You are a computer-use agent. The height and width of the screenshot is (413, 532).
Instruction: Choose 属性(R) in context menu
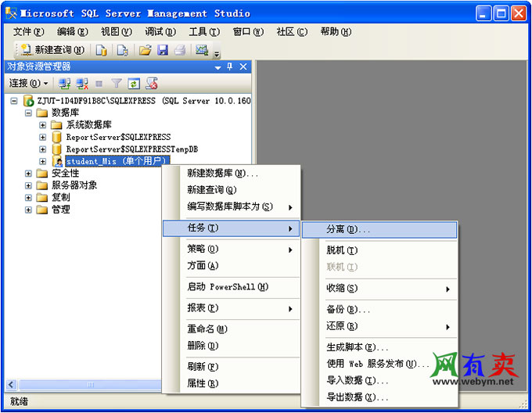click(232, 383)
